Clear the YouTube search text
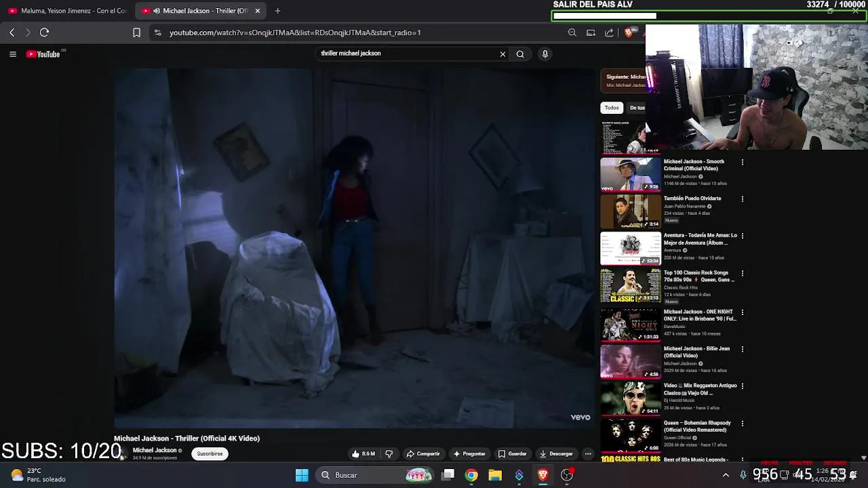Image resolution: width=868 pixels, height=488 pixels. point(502,54)
